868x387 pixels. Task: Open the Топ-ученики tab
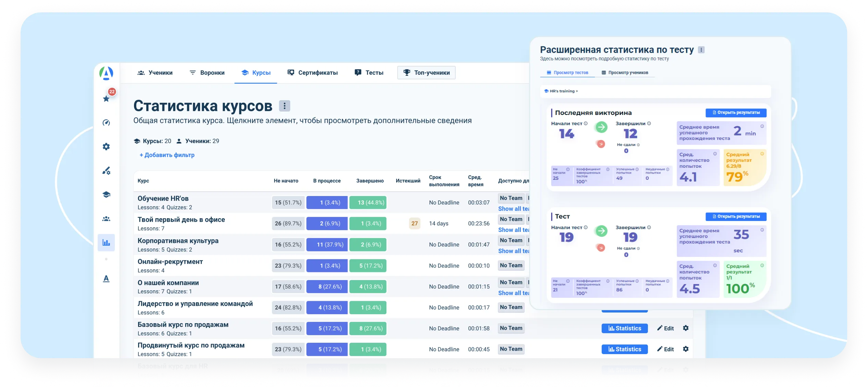pyautogui.click(x=426, y=73)
